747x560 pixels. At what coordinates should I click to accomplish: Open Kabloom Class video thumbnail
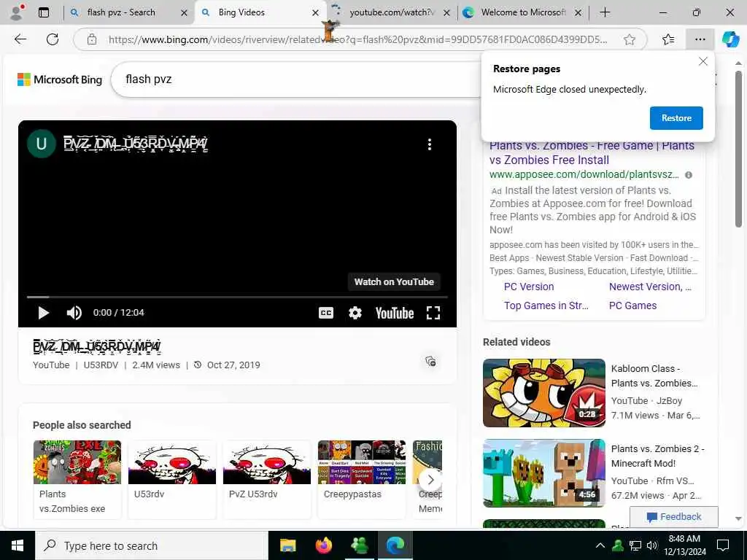click(544, 393)
